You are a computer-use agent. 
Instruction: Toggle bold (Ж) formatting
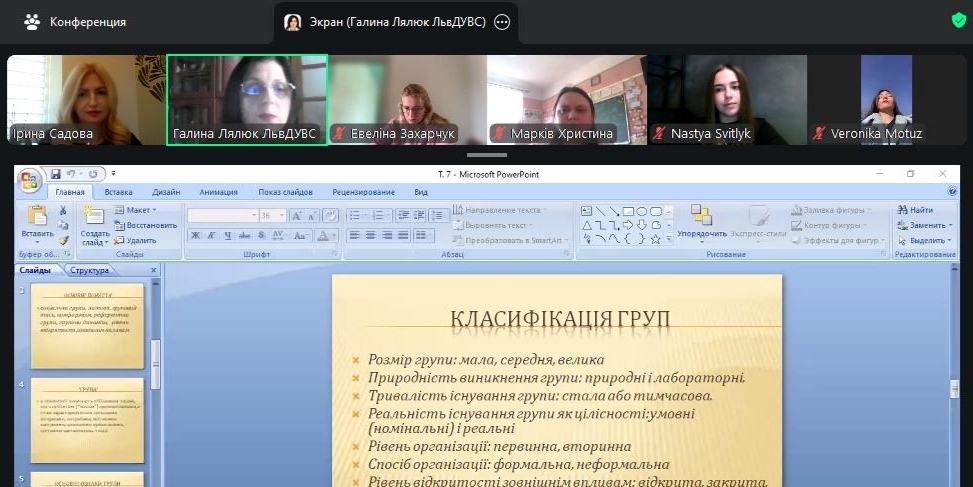click(195, 236)
